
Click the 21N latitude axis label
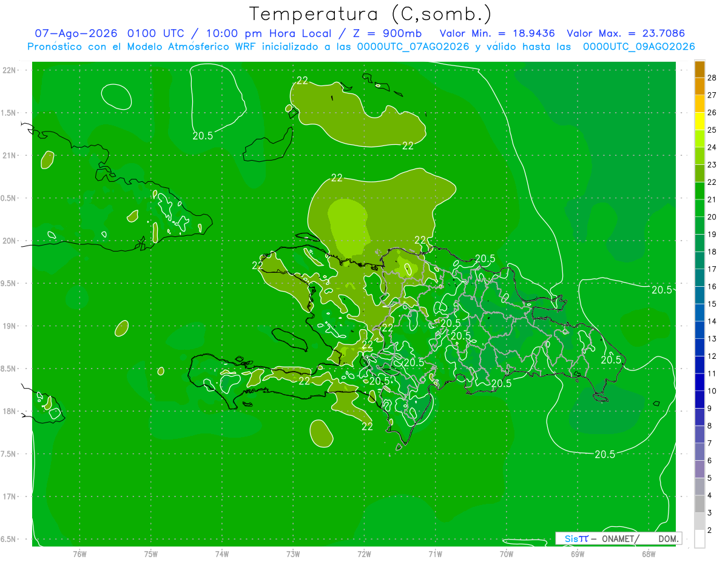click(10, 156)
